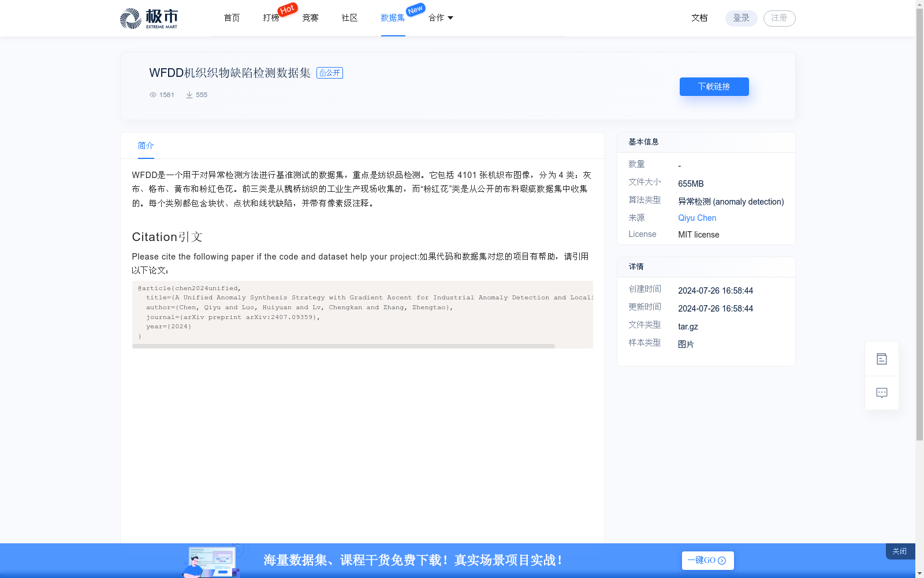
Task: Open the 社区 community page
Action: pyautogui.click(x=349, y=18)
